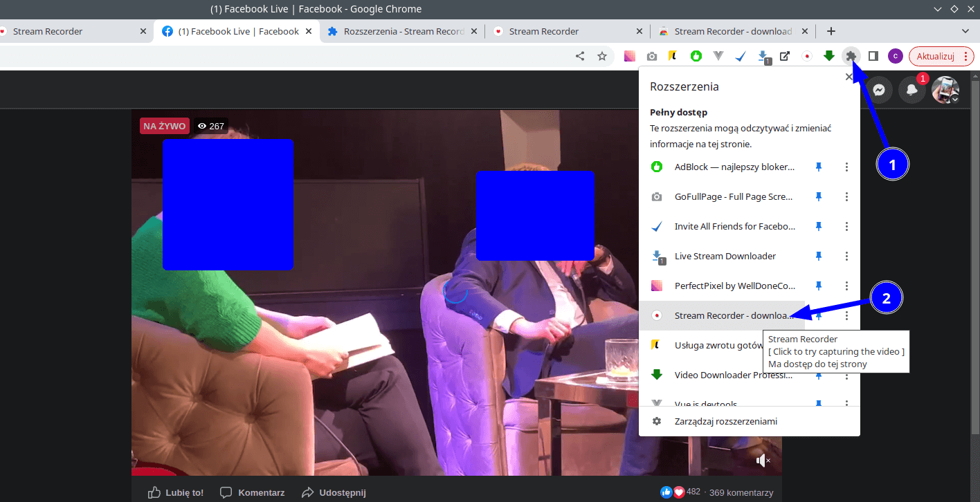This screenshot has width=980, height=502.
Task: Unpin Invite All Friends extension
Action: [818, 226]
